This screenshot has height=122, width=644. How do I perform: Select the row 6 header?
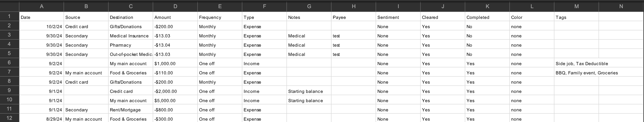pos(9,63)
